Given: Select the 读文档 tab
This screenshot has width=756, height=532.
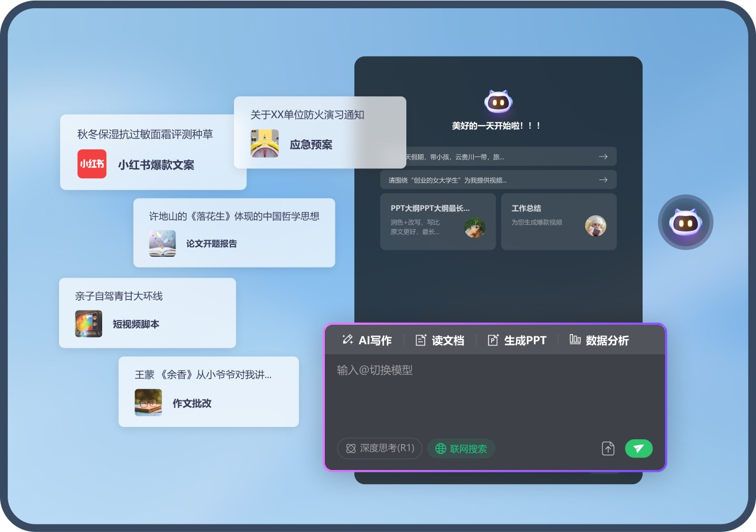Looking at the screenshot, I should [x=440, y=340].
